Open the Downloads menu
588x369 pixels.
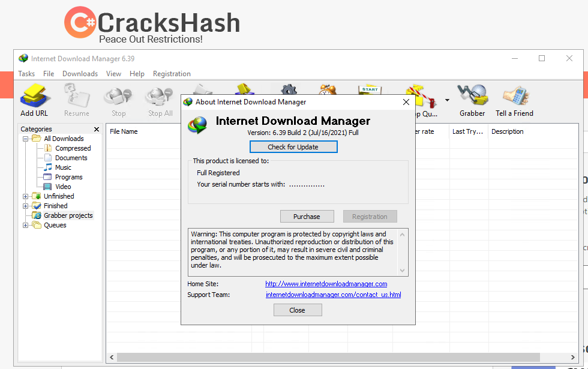[x=80, y=73]
